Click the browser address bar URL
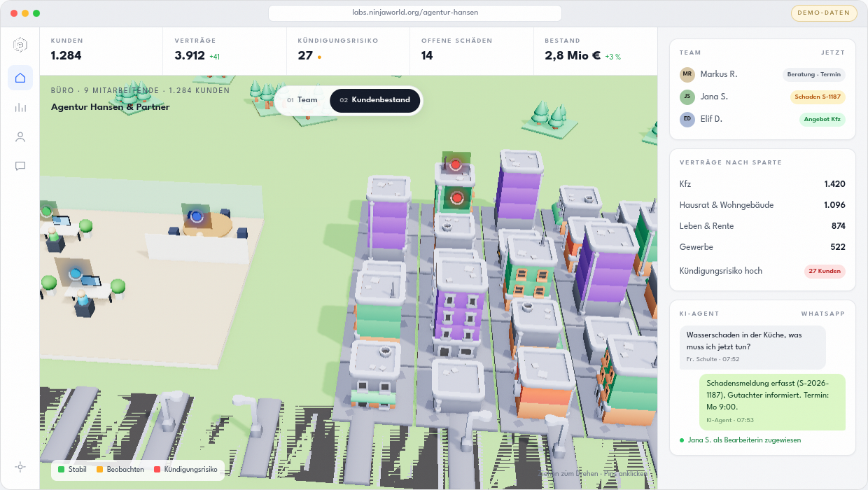868x490 pixels. pyautogui.click(x=415, y=13)
